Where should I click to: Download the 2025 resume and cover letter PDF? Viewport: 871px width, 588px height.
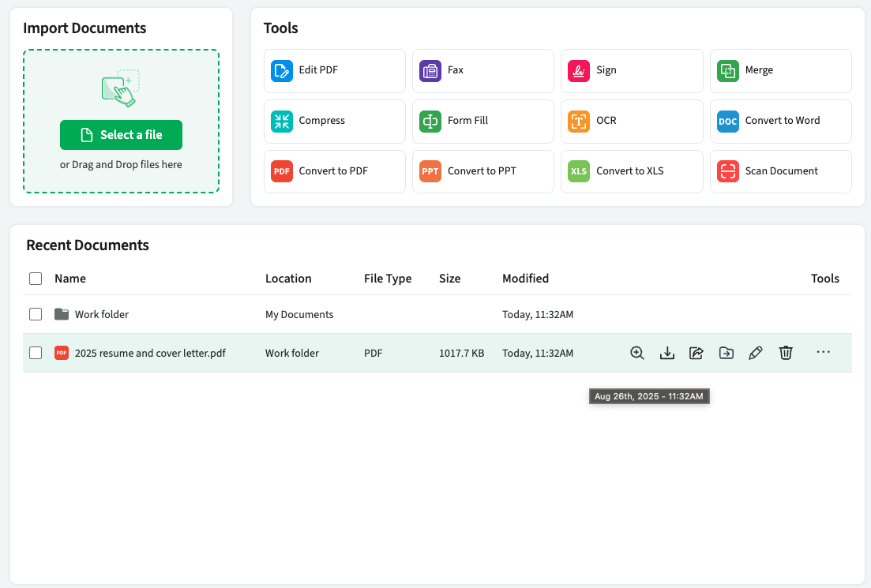666,353
